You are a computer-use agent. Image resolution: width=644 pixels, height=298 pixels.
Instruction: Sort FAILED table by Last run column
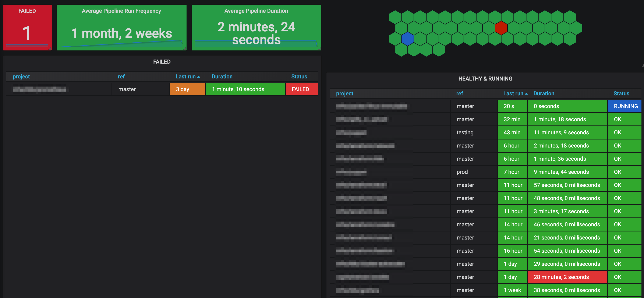tap(188, 77)
